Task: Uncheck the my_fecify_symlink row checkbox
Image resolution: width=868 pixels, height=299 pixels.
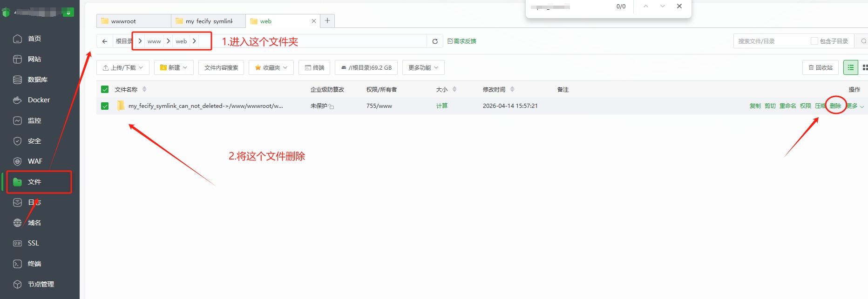Action: (x=105, y=106)
